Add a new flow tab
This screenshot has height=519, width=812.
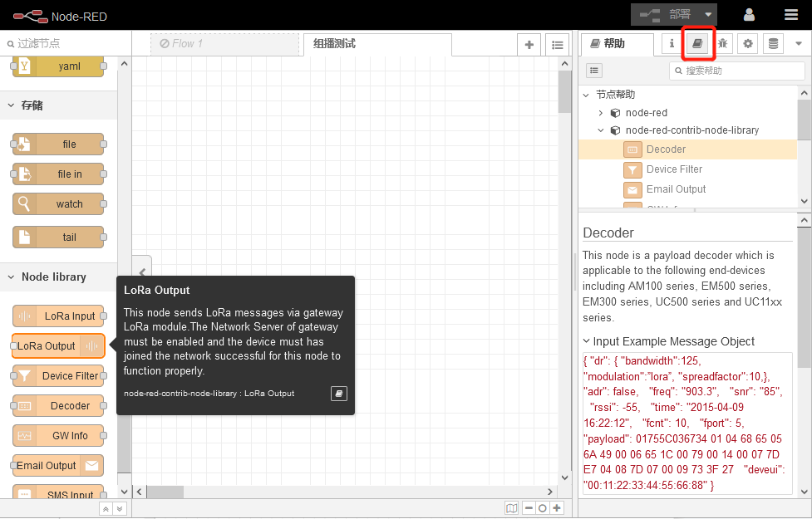(x=529, y=45)
